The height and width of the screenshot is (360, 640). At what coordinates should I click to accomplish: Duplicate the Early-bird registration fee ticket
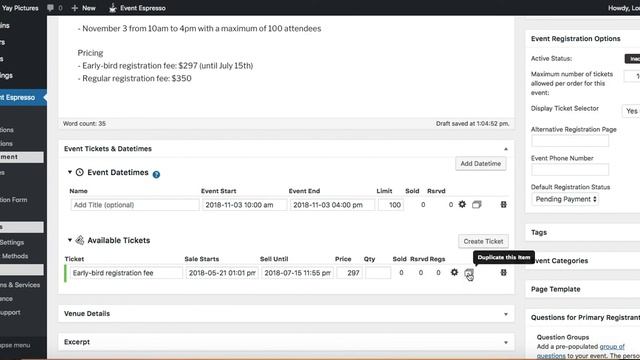[469, 272]
